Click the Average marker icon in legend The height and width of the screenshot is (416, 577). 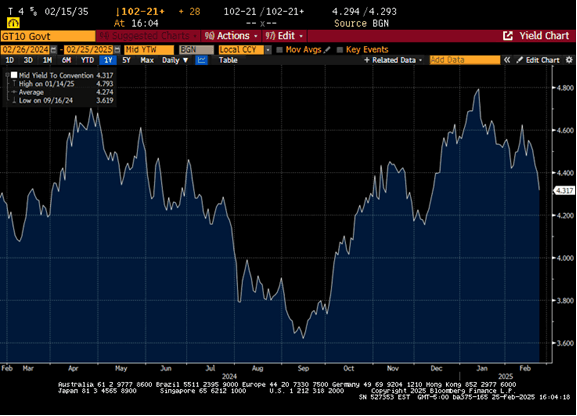point(14,92)
